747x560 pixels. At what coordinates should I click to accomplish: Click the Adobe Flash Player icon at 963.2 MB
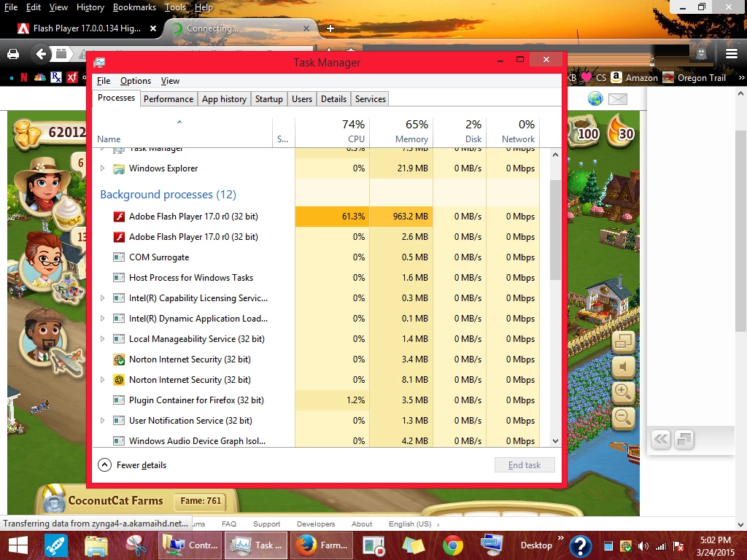119,217
